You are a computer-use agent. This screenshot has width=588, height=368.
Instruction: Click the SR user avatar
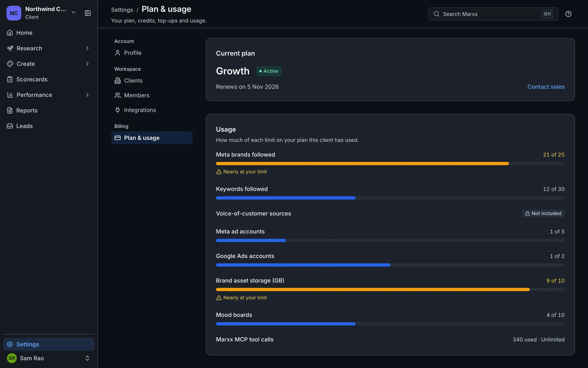coord(12,358)
